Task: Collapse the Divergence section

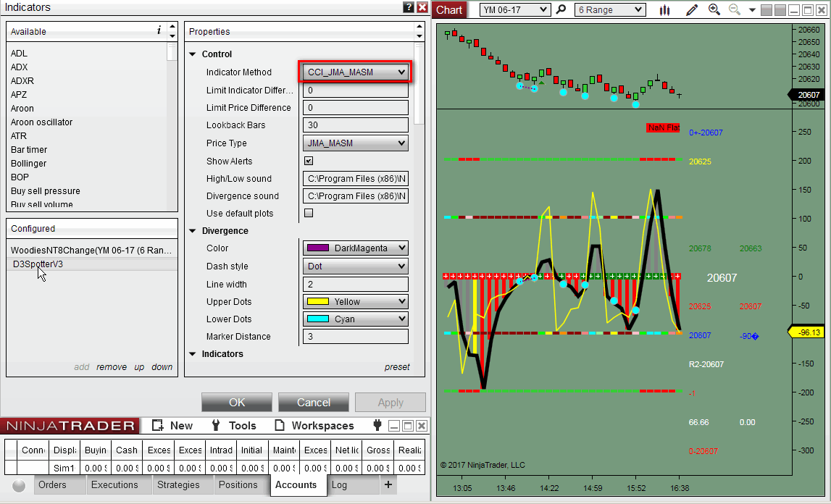Action: point(193,231)
